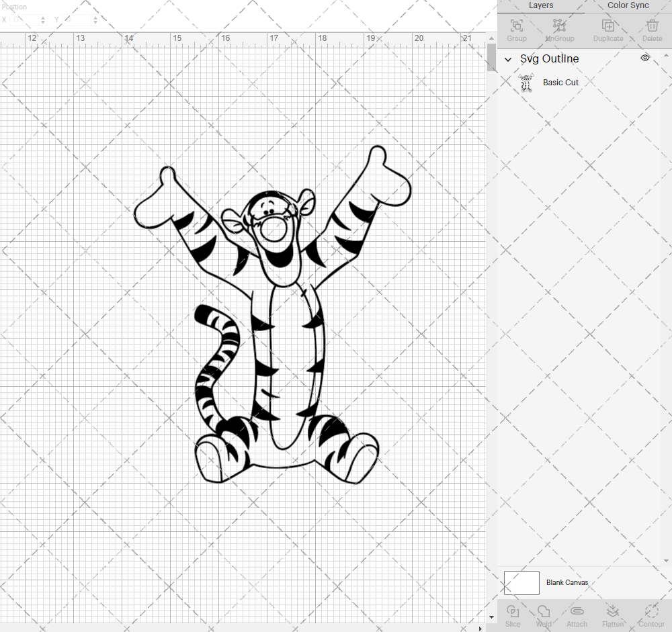Click the Blank Canvas label

567,582
